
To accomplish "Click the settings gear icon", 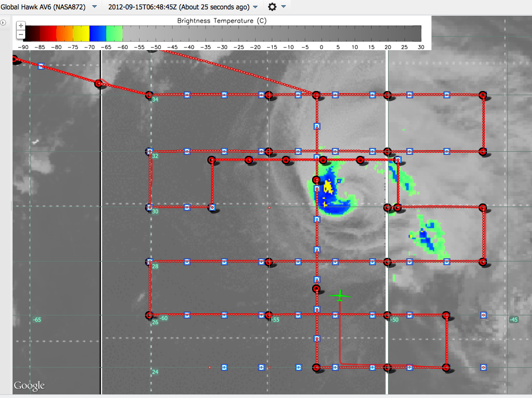I will coord(272,7).
